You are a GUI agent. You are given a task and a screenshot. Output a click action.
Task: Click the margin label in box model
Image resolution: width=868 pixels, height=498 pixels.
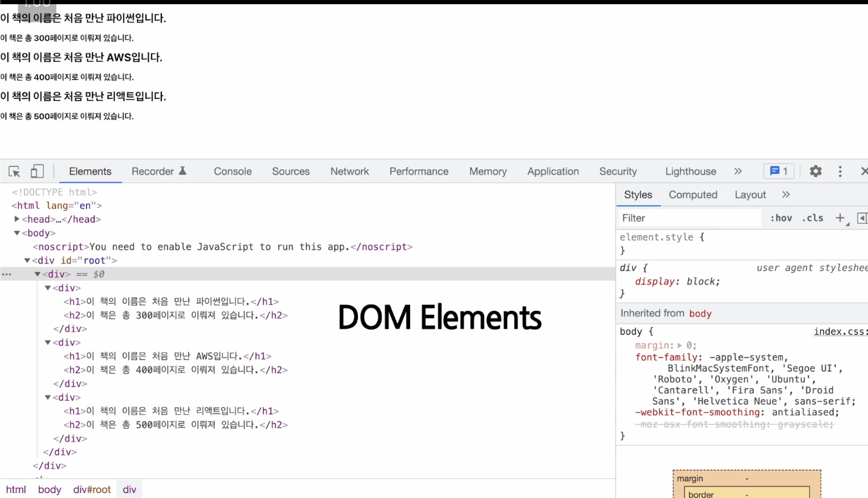pyautogui.click(x=690, y=479)
